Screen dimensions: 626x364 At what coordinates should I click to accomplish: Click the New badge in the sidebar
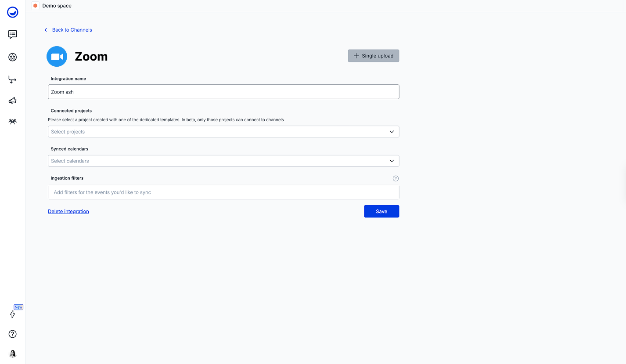[18, 307]
